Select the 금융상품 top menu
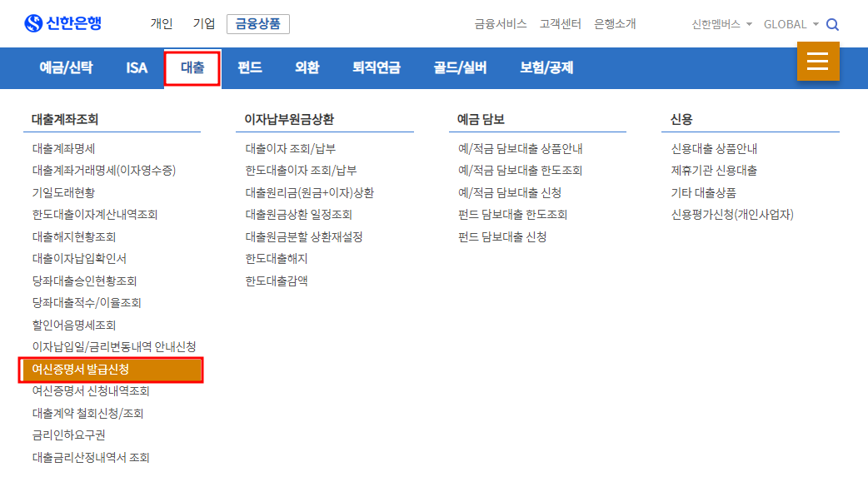 click(258, 24)
